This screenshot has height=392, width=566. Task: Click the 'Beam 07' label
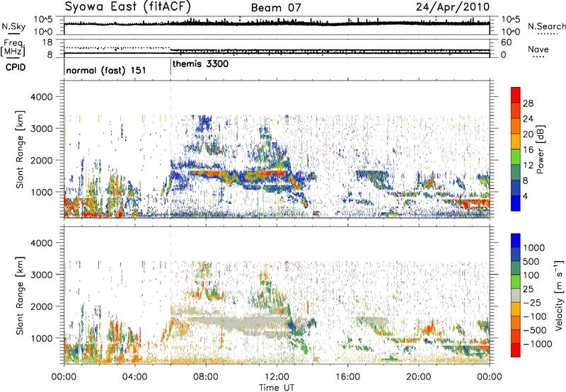[x=276, y=8]
